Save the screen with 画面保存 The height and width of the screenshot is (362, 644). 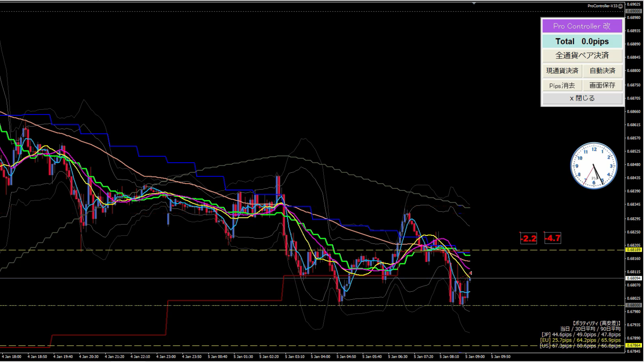tap(602, 85)
